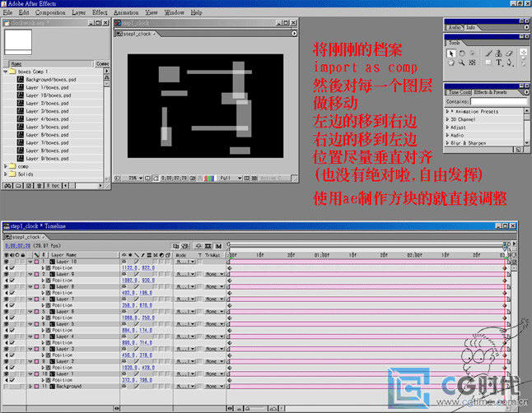Image resolution: width=532 pixels, height=413 pixels.
Task: Open blending Mode dropdown for Layer 10
Action: [185, 262]
